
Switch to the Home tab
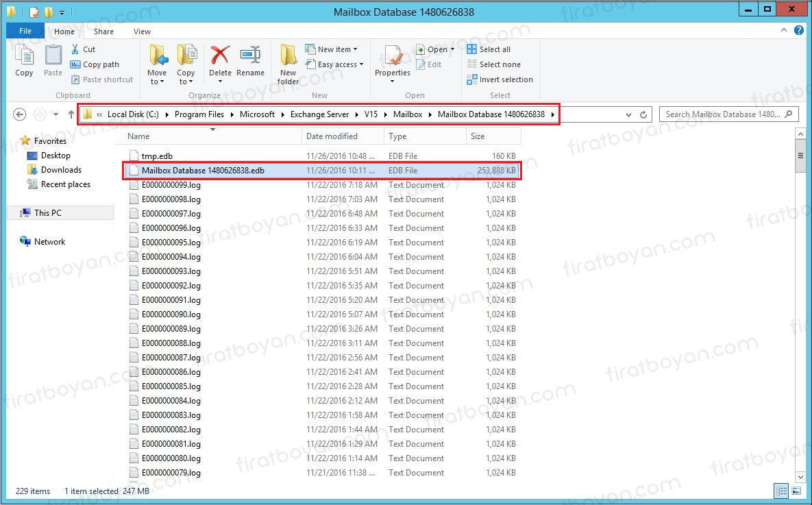coord(64,32)
